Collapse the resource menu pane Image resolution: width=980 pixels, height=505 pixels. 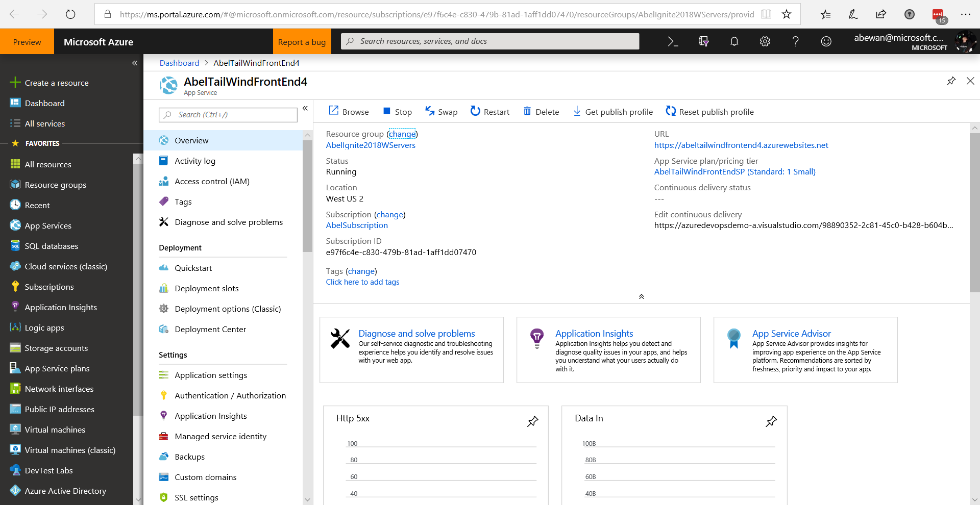(305, 108)
